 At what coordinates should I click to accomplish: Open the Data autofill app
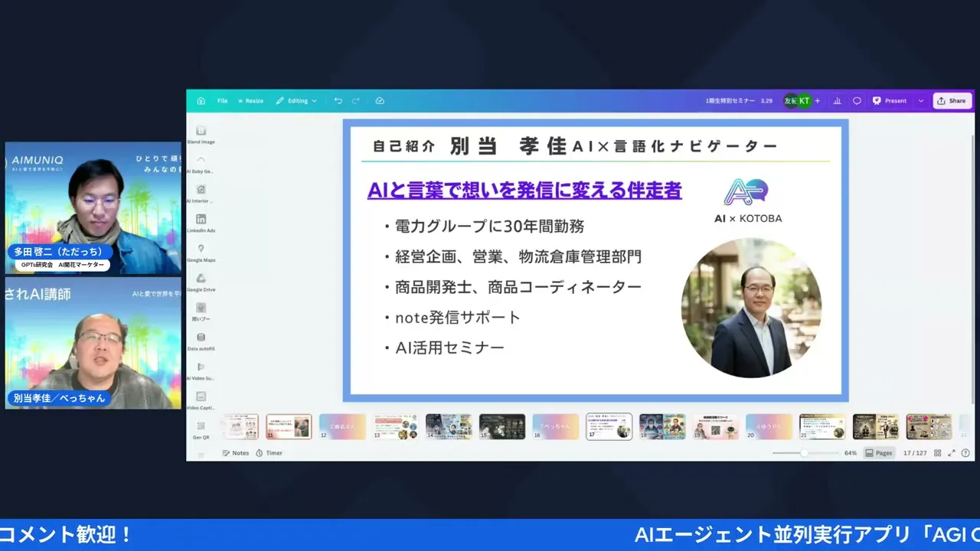(201, 341)
